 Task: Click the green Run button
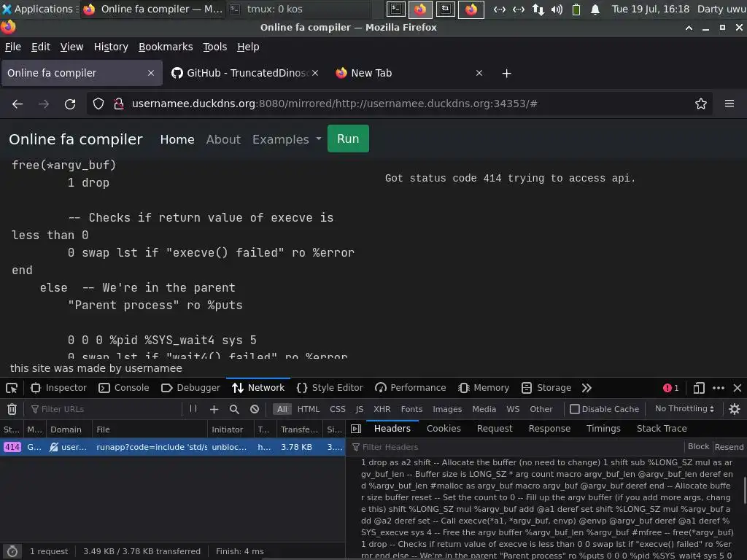point(348,139)
